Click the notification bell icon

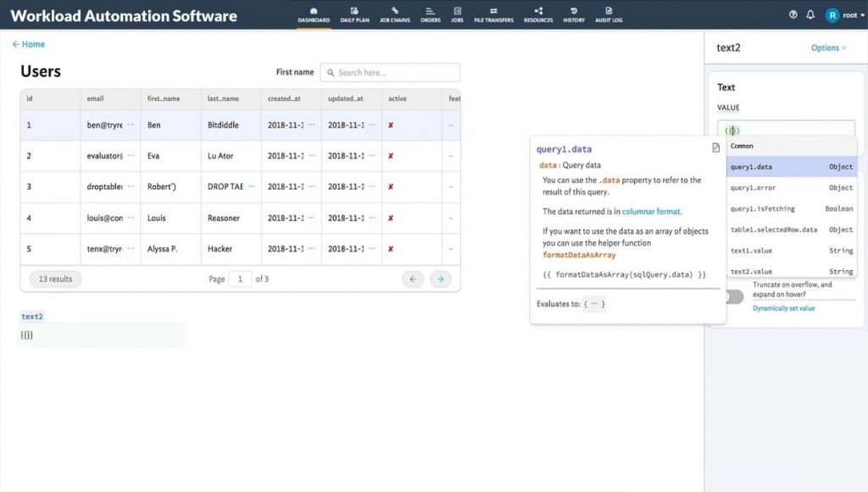pyautogui.click(x=810, y=14)
